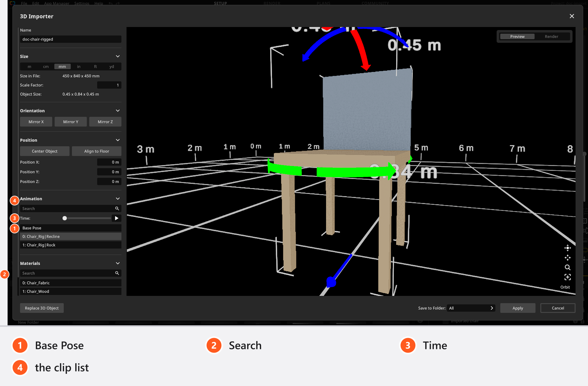Switch to Render view mode
This screenshot has width=588, height=386.
551,36
